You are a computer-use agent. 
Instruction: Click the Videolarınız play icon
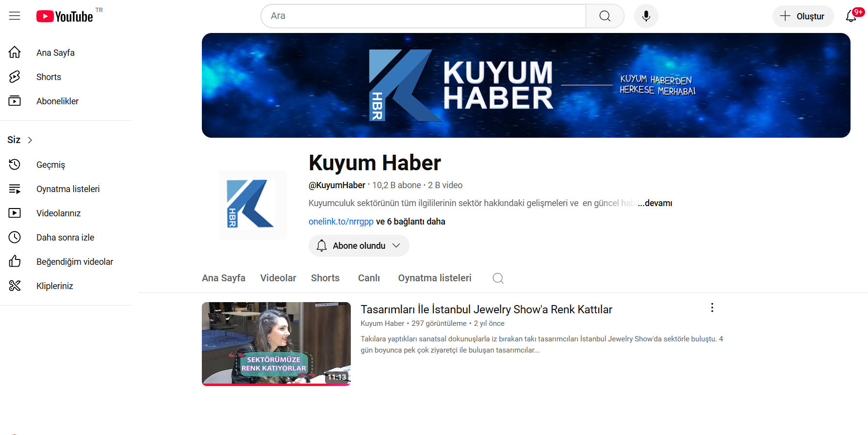(15, 213)
